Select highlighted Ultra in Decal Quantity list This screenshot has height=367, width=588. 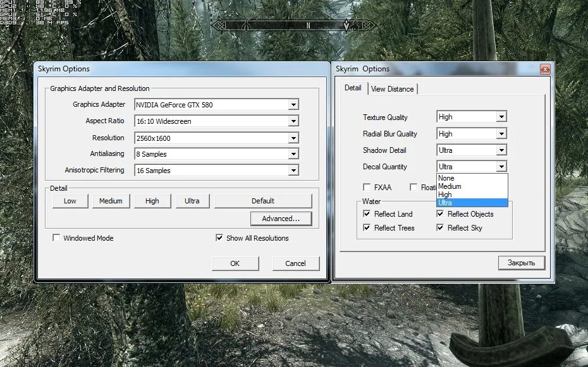click(x=472, y=203)
